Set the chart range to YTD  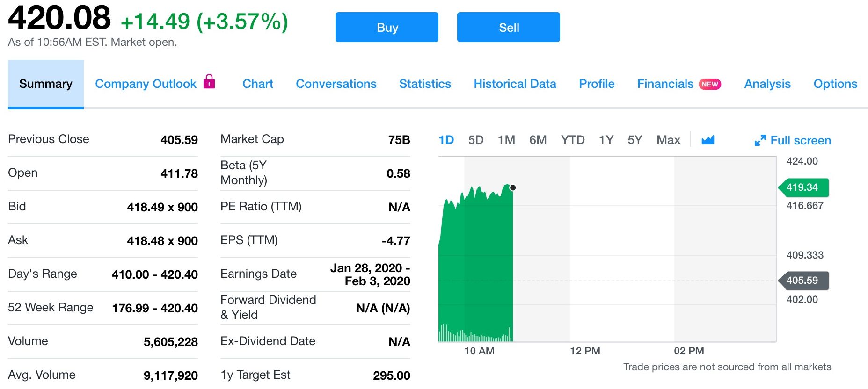(x=573, y=140)
